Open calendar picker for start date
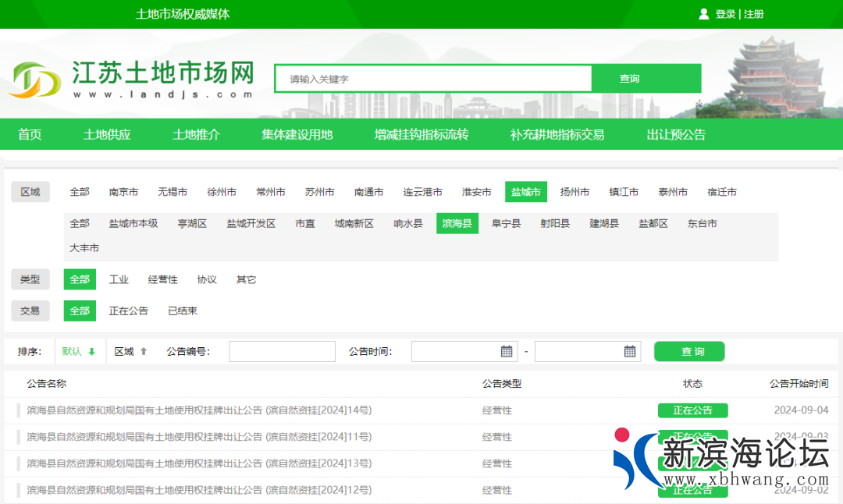 pyautogui.click(x=507, y=352)
